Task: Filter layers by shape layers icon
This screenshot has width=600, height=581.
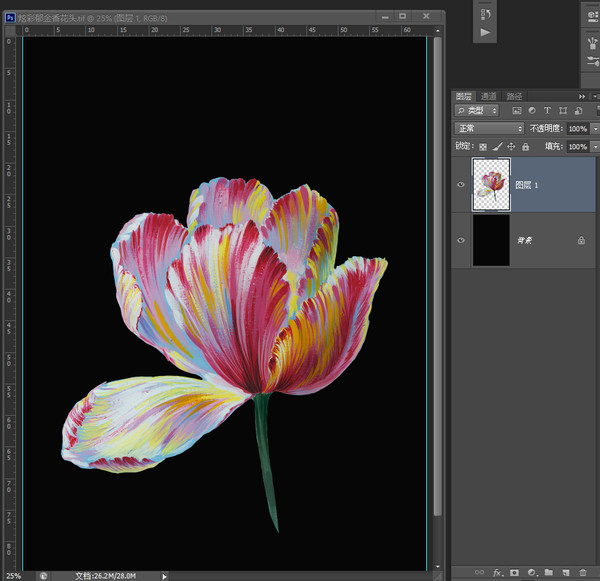Action: point(563,111)
